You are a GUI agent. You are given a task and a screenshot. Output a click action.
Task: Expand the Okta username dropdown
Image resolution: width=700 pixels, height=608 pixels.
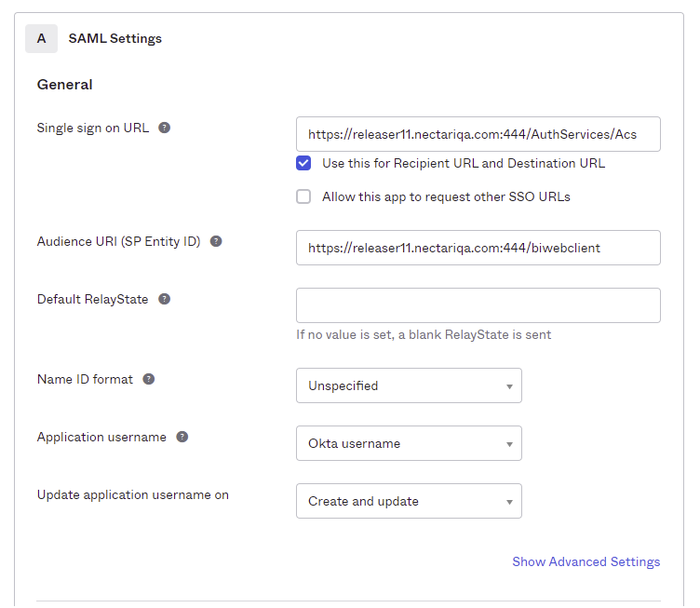click(x=409, y=443)
